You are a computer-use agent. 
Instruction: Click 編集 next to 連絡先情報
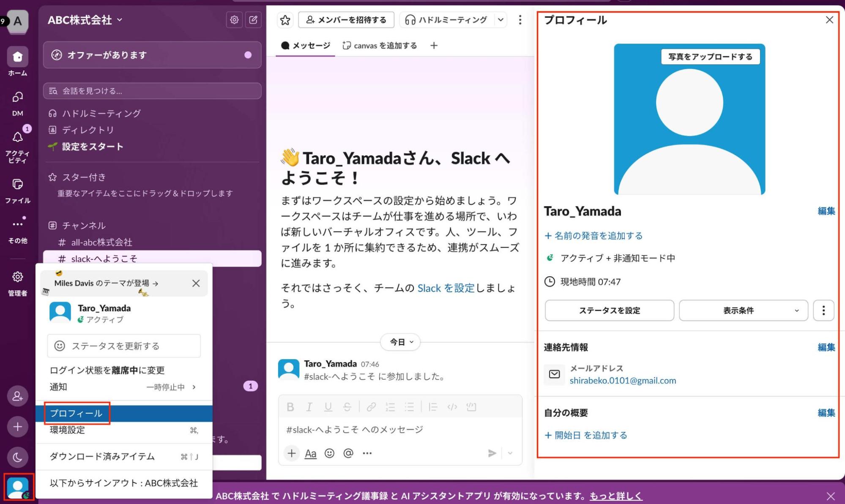coord(826,347)
